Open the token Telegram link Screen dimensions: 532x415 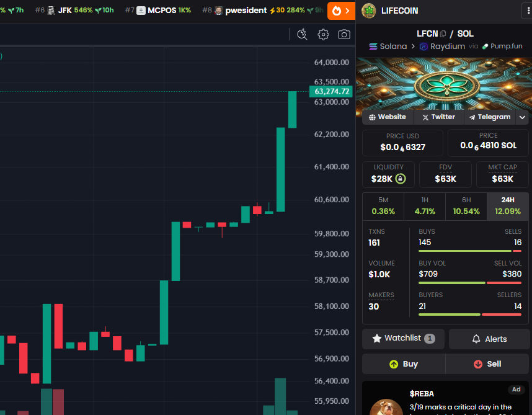(x=490, y=117)
